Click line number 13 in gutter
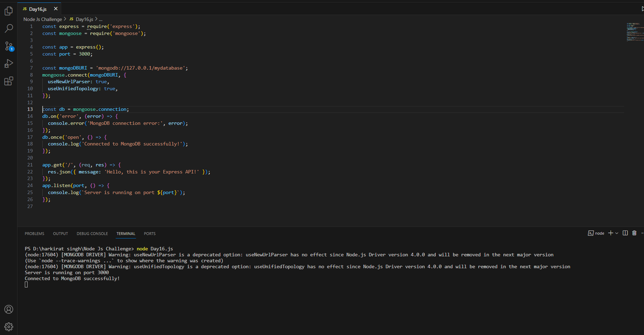The height and width of the screenshot is (335, 644). point(30,109)
